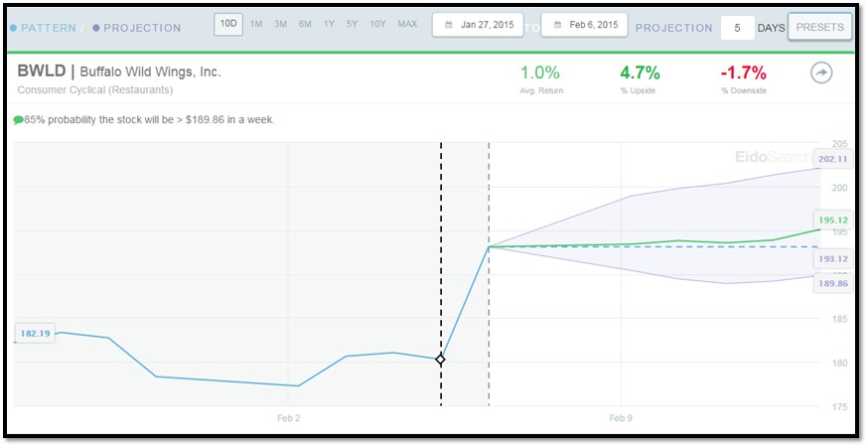Open the Feb 6, 2015 end date picker

click(584, 25)
